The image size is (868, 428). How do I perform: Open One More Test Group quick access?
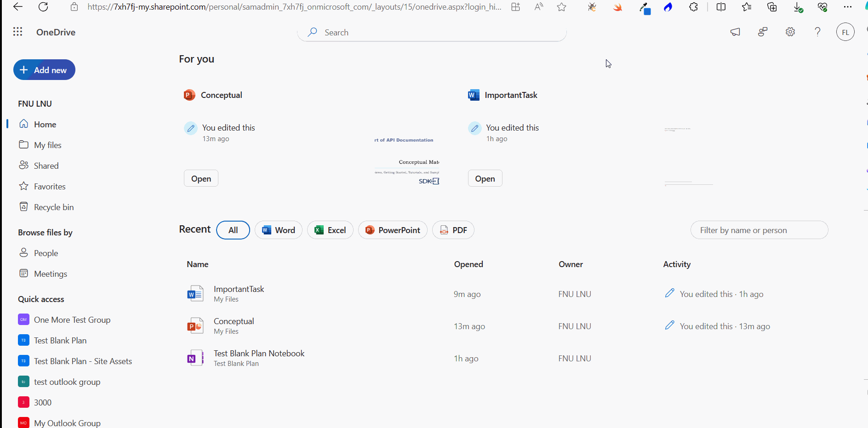[72, 320]
